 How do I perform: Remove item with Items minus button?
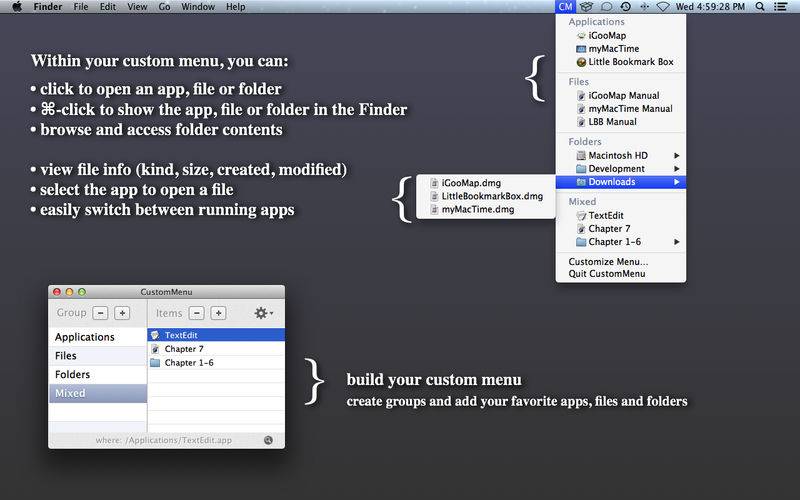coord(196,313)
